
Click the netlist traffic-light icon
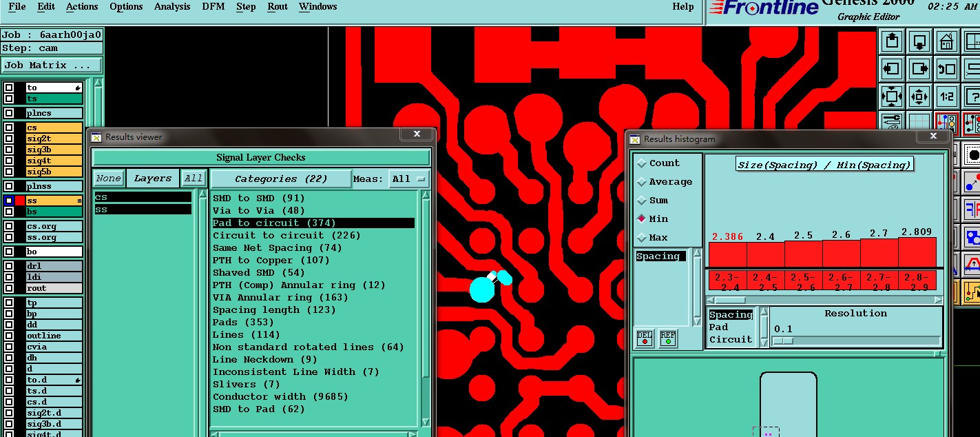(x=947, y=123)
